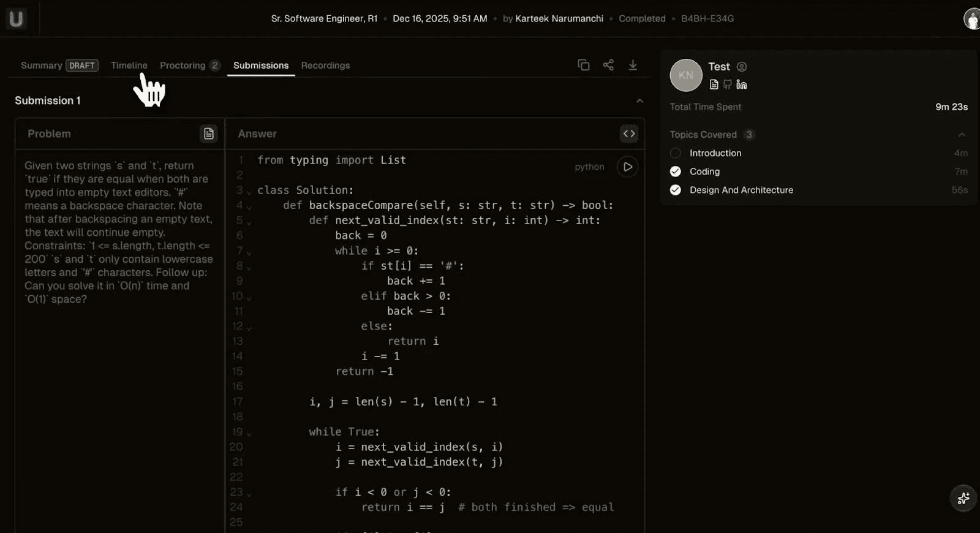The height and width of the screenshot is (533, 980).
Task: Click the Topics Covered count badge 3
Action: click(749, 135)
